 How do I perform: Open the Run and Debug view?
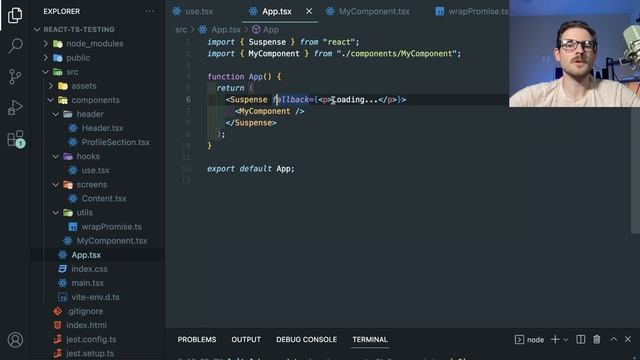15,108
